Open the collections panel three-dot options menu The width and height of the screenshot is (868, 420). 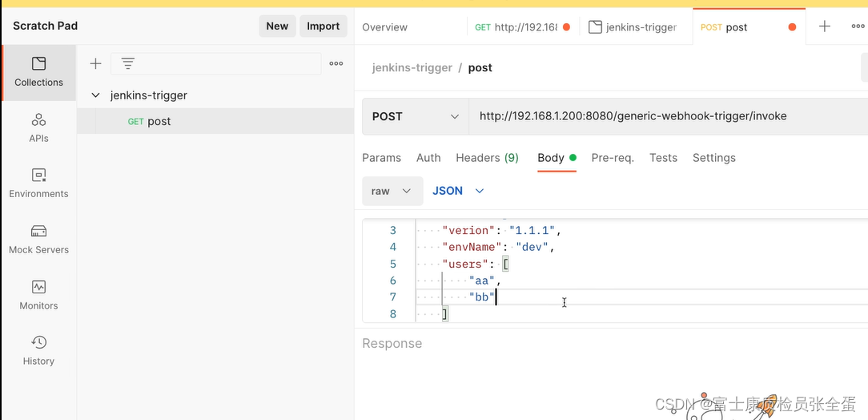336,63
